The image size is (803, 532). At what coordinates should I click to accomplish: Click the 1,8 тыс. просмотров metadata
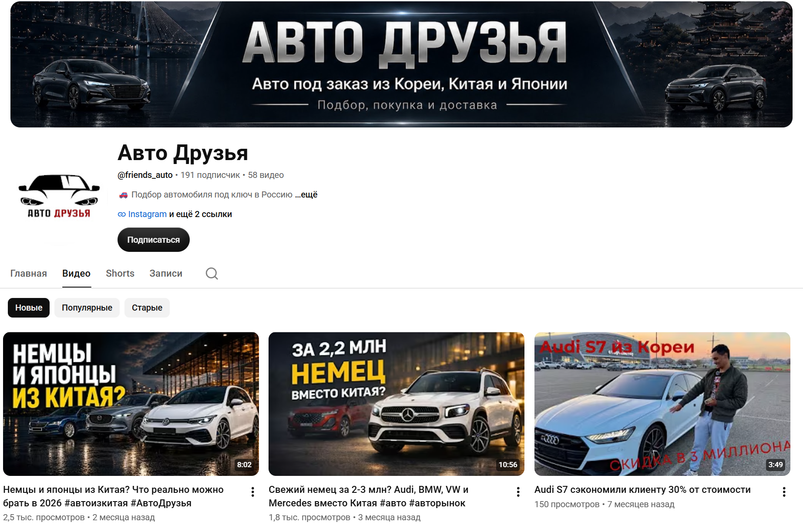pos(309,517)
